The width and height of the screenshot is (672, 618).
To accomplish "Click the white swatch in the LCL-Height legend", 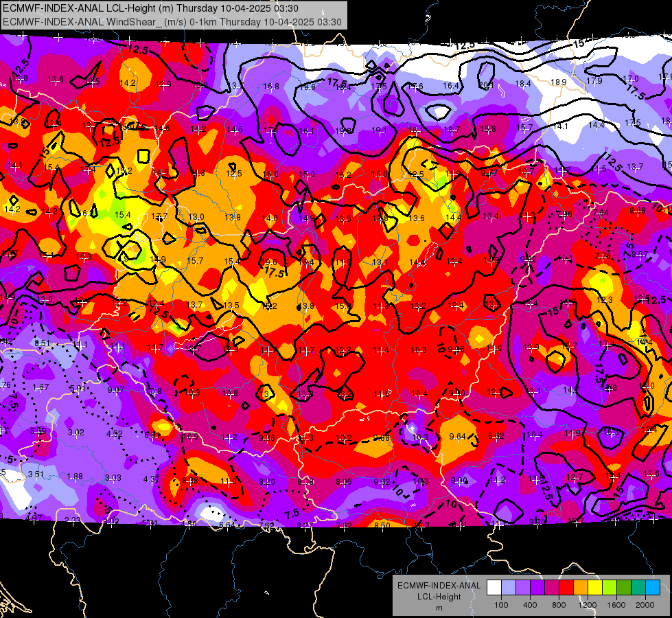I will 494,588.
